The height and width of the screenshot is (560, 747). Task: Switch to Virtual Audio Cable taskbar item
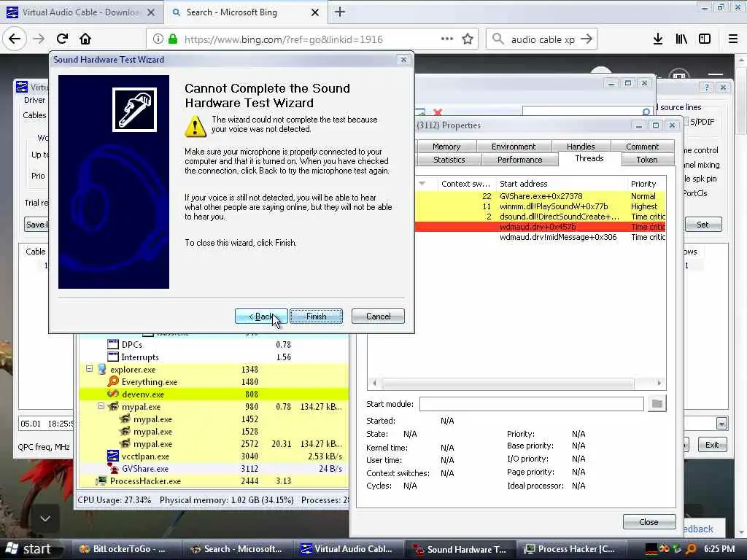click(348, 549)
